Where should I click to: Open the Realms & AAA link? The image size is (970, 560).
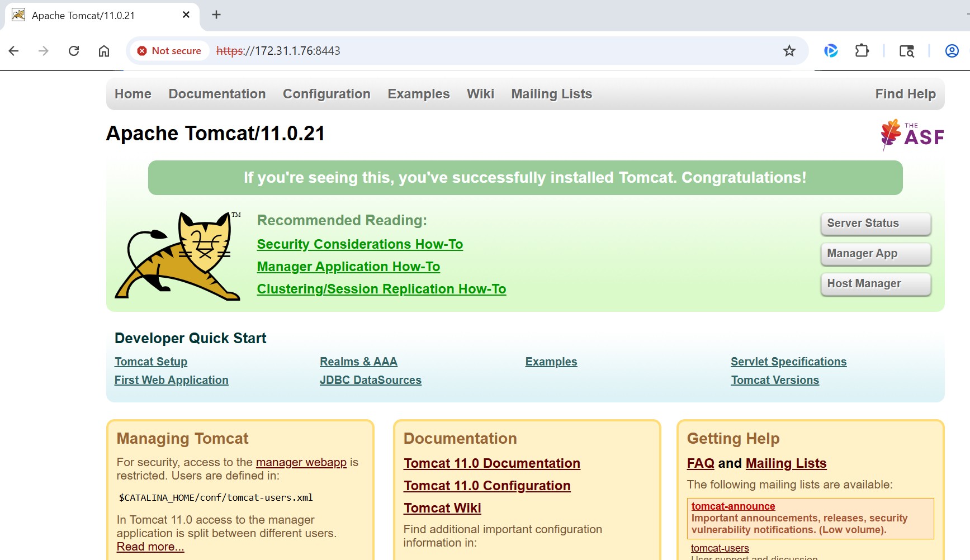358,362
